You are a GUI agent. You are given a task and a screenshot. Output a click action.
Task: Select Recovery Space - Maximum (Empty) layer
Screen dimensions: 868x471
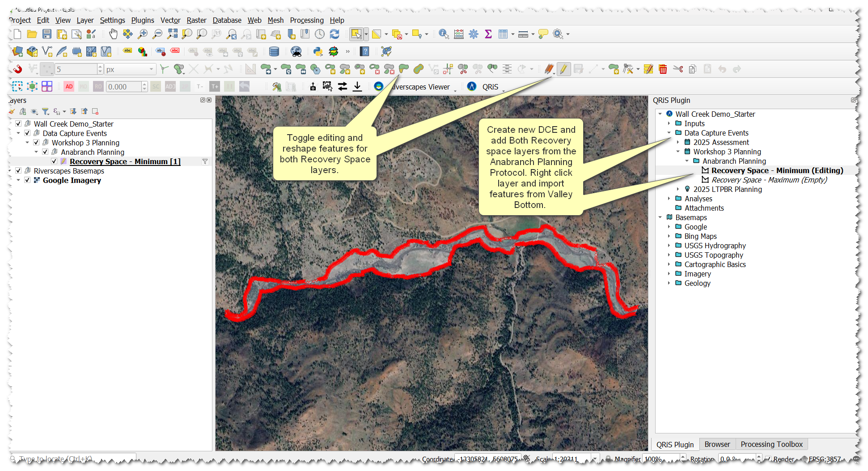[x=769, y=180]
